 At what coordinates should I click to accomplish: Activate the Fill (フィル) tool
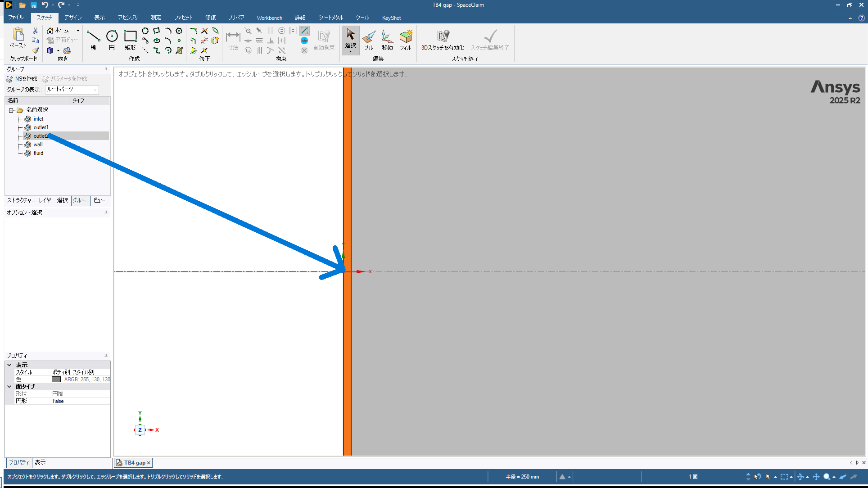[406, 39]
